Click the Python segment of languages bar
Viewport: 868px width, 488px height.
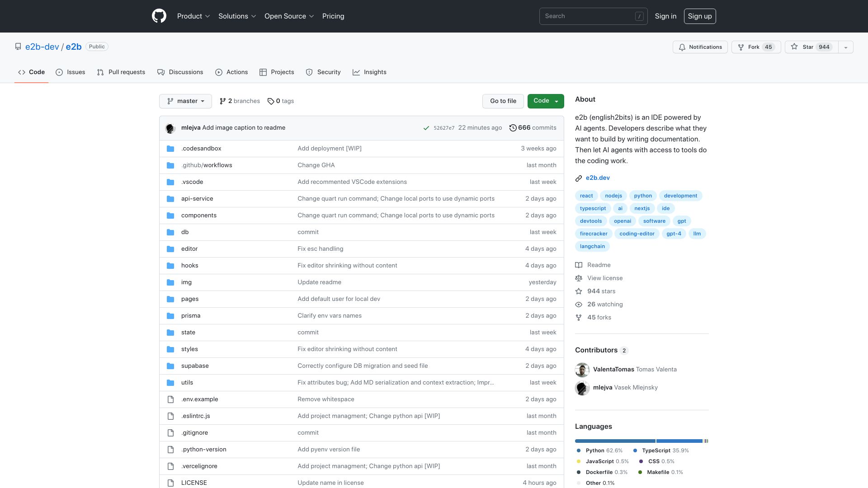615,441
